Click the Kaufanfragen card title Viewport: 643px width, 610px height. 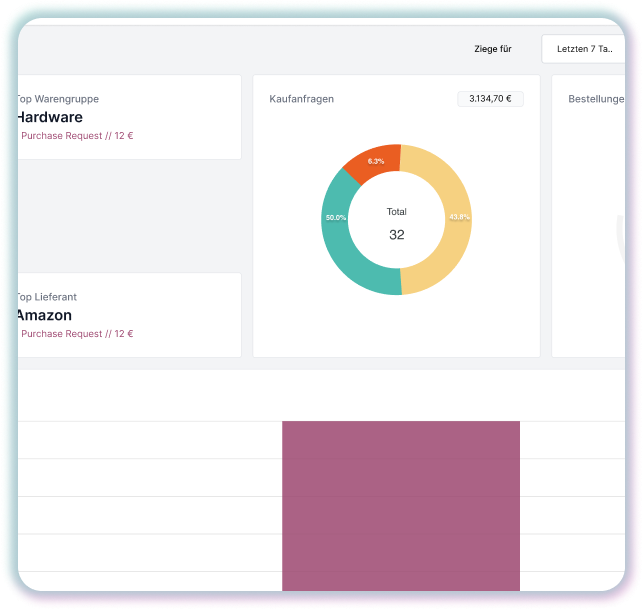(x=301, y=99)
